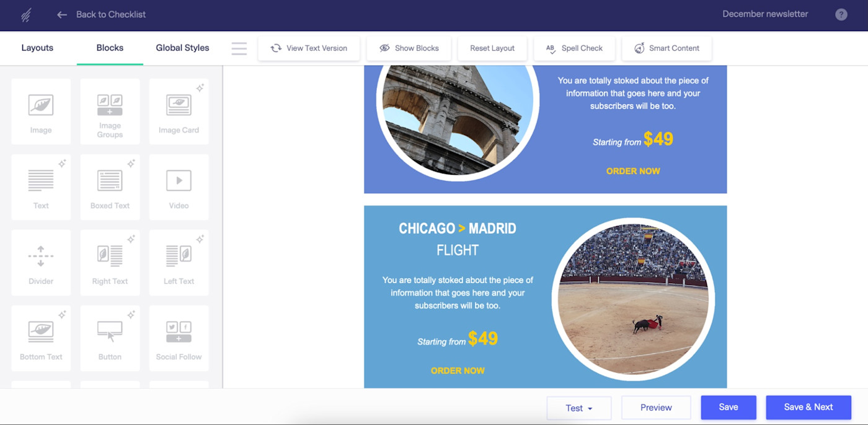Add a Text block

[41, 187]
